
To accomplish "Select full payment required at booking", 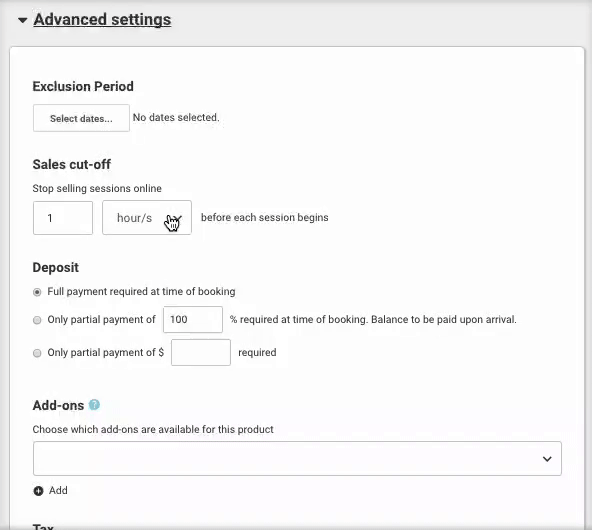I will pyautogui.click(x=37, y=292).
